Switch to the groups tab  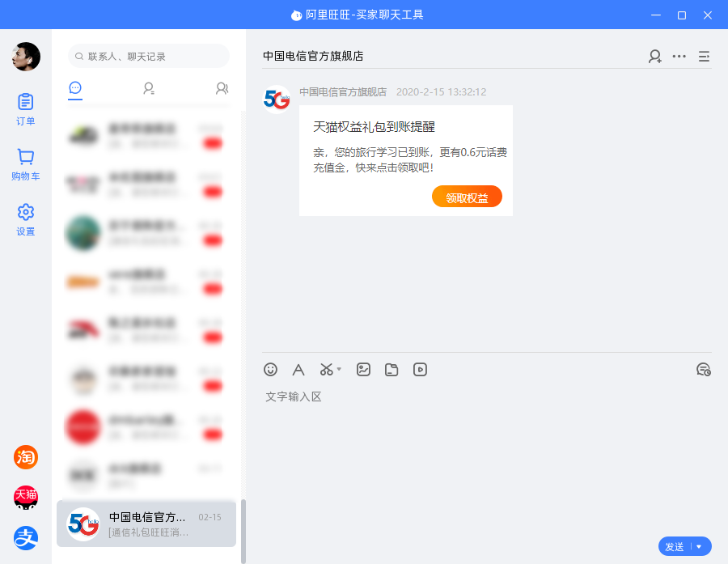pos(222,89)
